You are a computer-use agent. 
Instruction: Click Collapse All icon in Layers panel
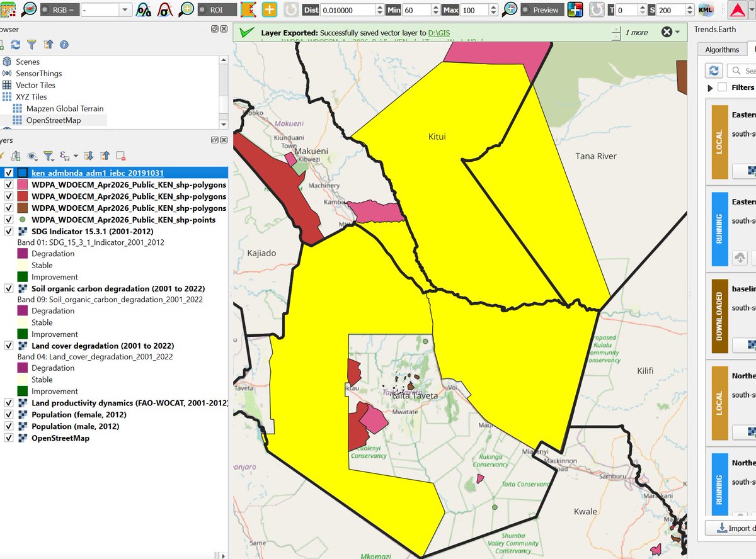coord(105,155)
